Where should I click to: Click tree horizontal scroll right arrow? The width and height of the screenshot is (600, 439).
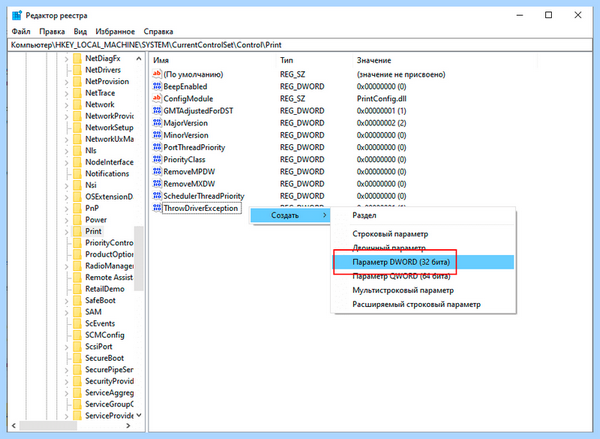click(128, 426)
